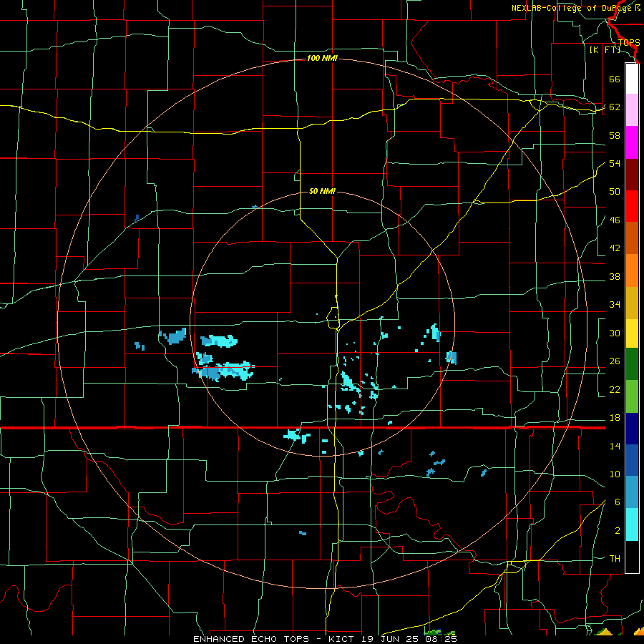Click the navy 22 kft legend swatch
The height and width of the screenshot is (644, 644).
[x=632, y=429]
